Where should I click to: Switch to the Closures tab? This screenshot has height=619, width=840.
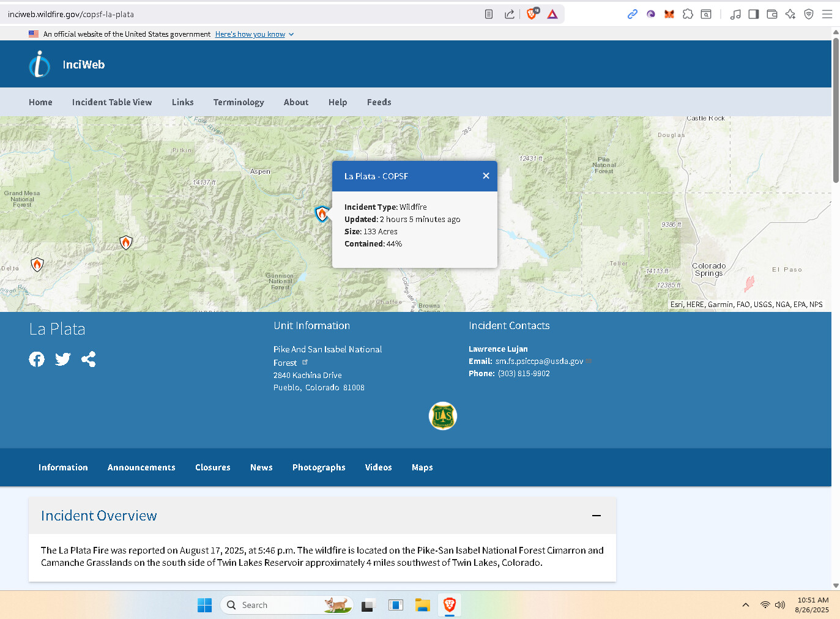(213, 467)
